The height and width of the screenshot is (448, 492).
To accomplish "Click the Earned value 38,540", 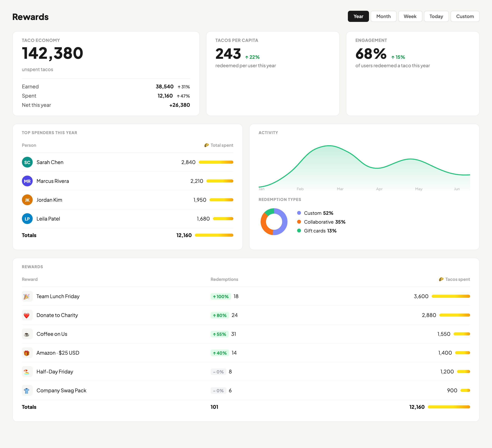I will click(x=165, y=87).
